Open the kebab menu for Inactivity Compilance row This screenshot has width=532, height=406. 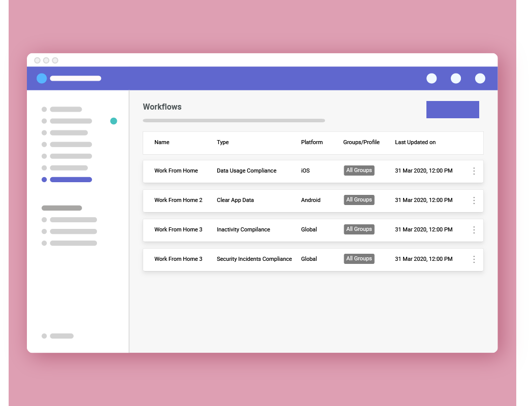(474, 230)
